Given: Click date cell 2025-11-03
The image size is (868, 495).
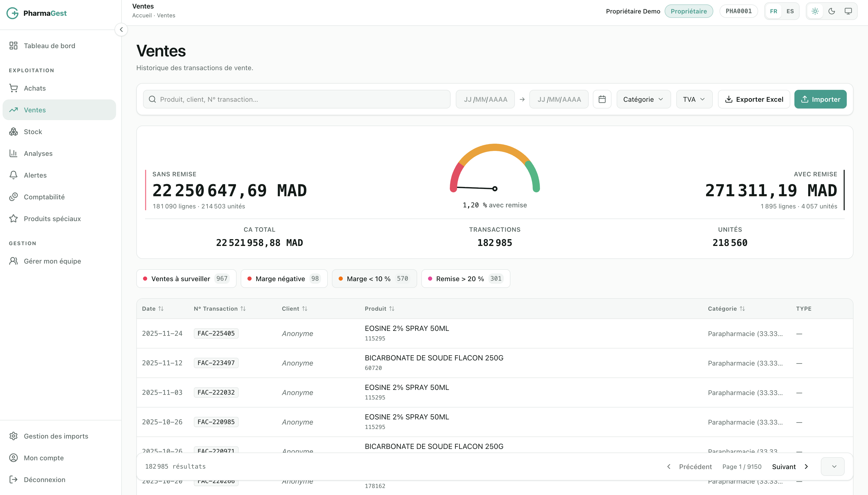Looking at the screenshot, I should coord(162,393).
